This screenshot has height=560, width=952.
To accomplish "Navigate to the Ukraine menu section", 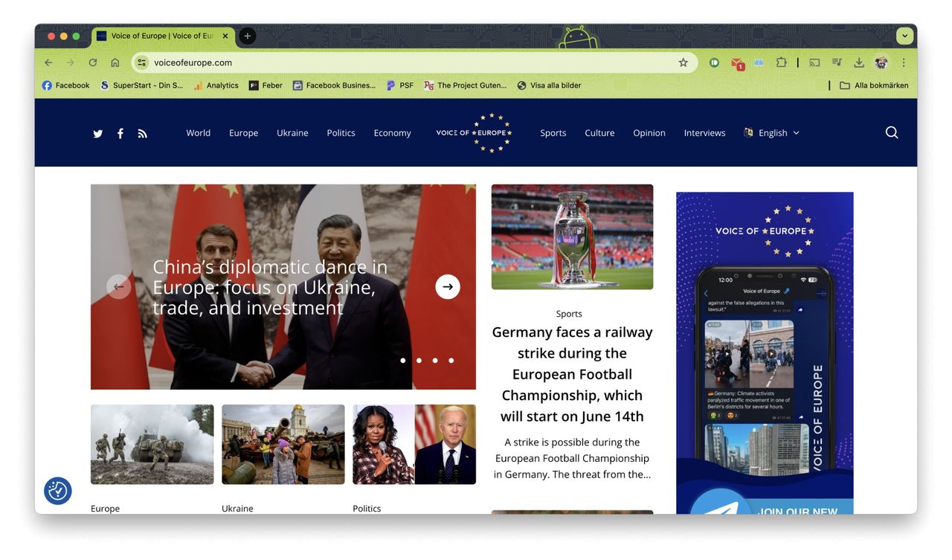I will click(x=292, y=133).
